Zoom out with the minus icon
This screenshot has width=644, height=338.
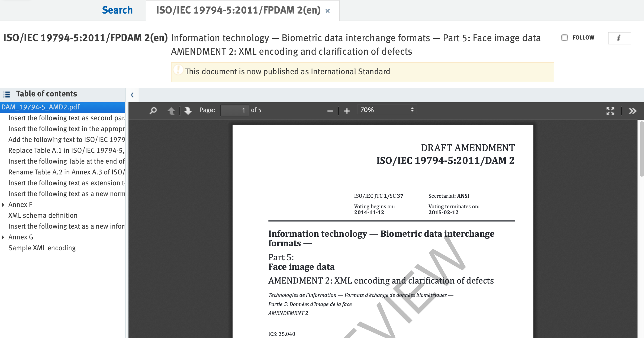tap(330, 110)
